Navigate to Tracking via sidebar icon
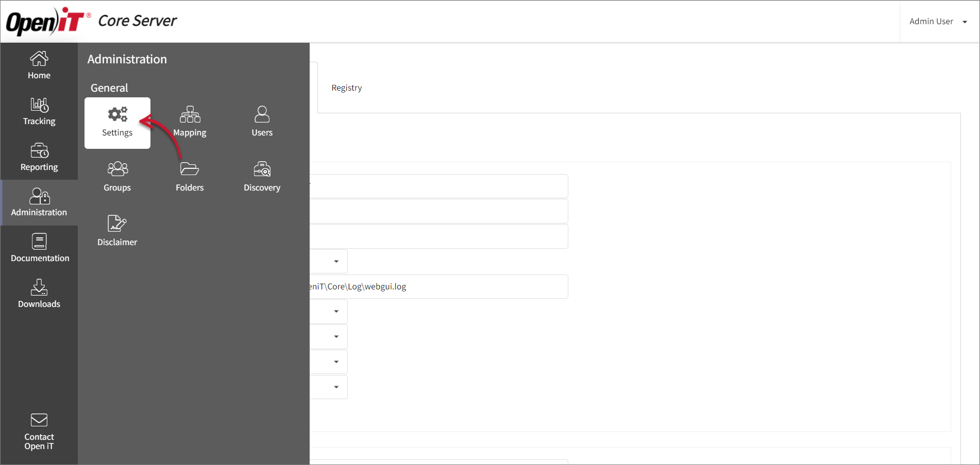 click(x=39, y=112)
